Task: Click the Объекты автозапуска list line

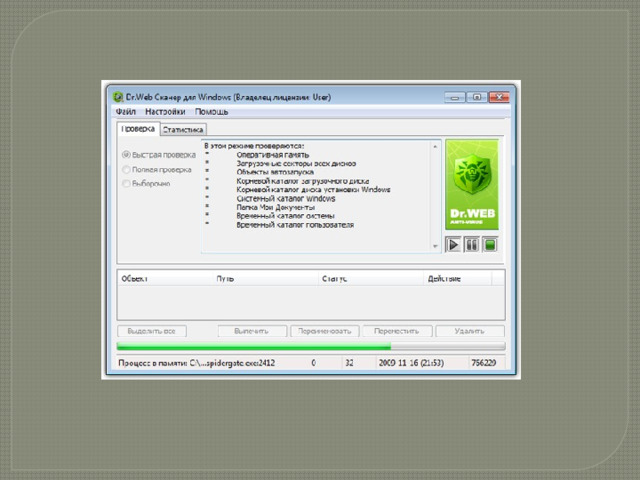Action: [275, 172]
